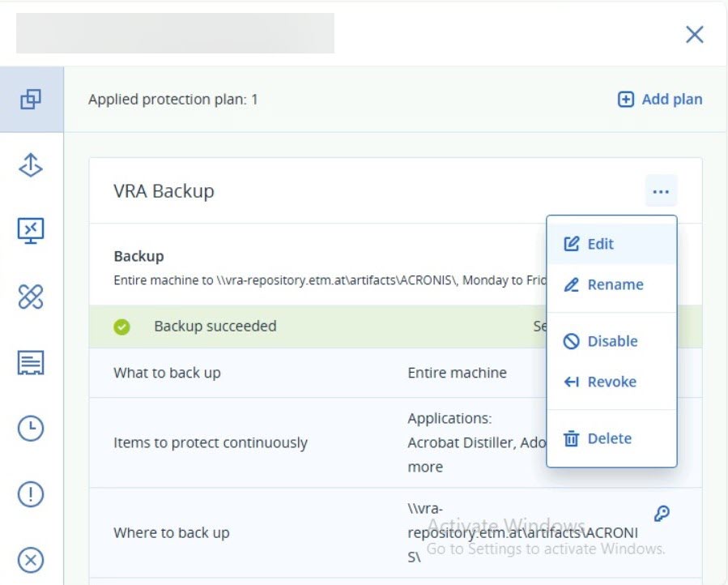Open the Activities clock sidebar icon

coord(31,429)
